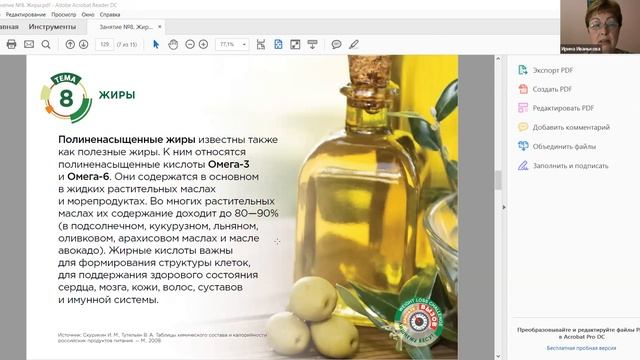Go to next page with down arrow

coord(83,44)
